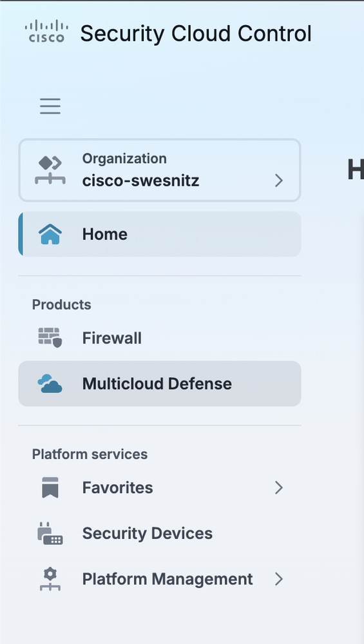Click the Home house icon

pos(50,234)
